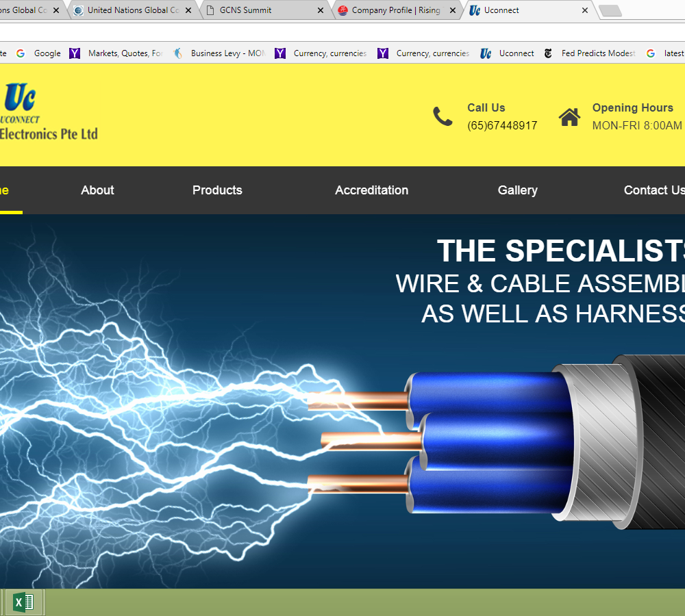Open the About page
Viewport: 685px width, 616px height.
point(97,190)
